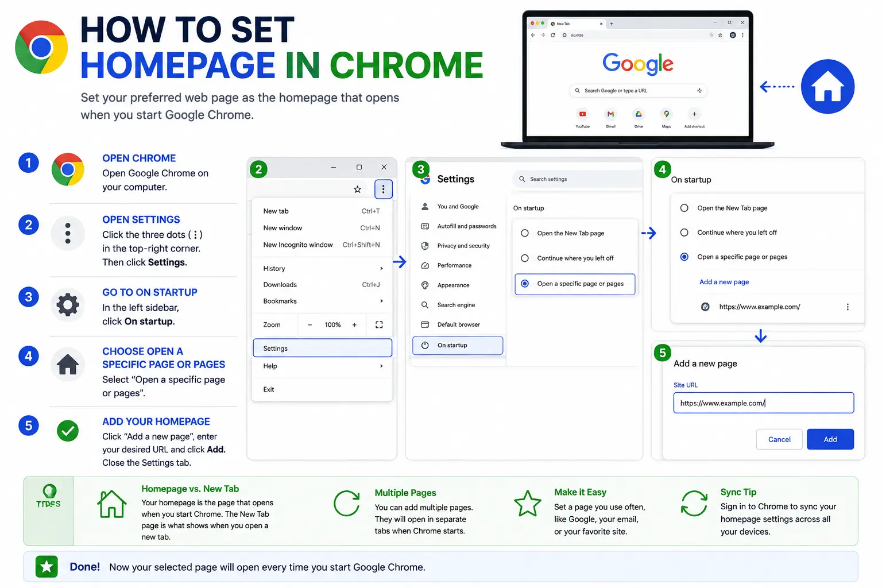This screenshot has height=588, width=882.
Task: Click the Search Google or type a URL box
Action: [638, 91]
